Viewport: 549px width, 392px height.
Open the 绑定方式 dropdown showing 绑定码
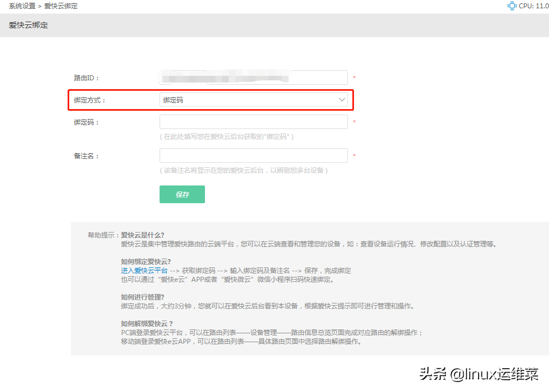coord(254,100)
